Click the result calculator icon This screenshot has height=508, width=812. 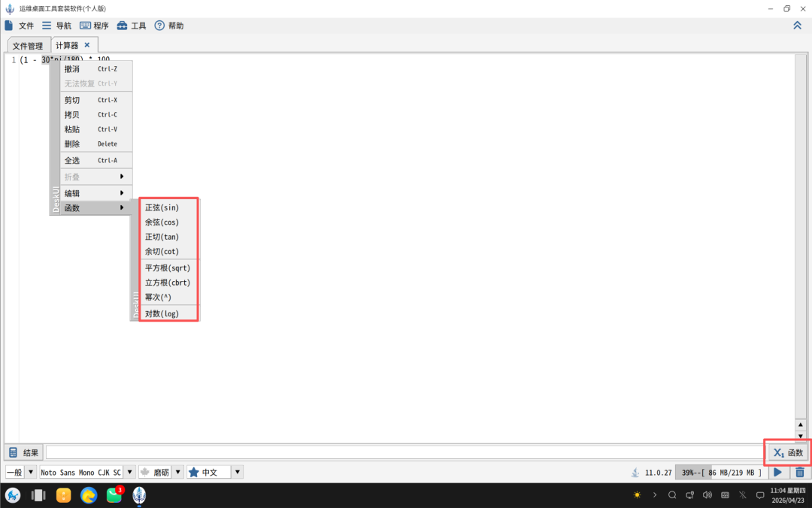pos(14,452)
